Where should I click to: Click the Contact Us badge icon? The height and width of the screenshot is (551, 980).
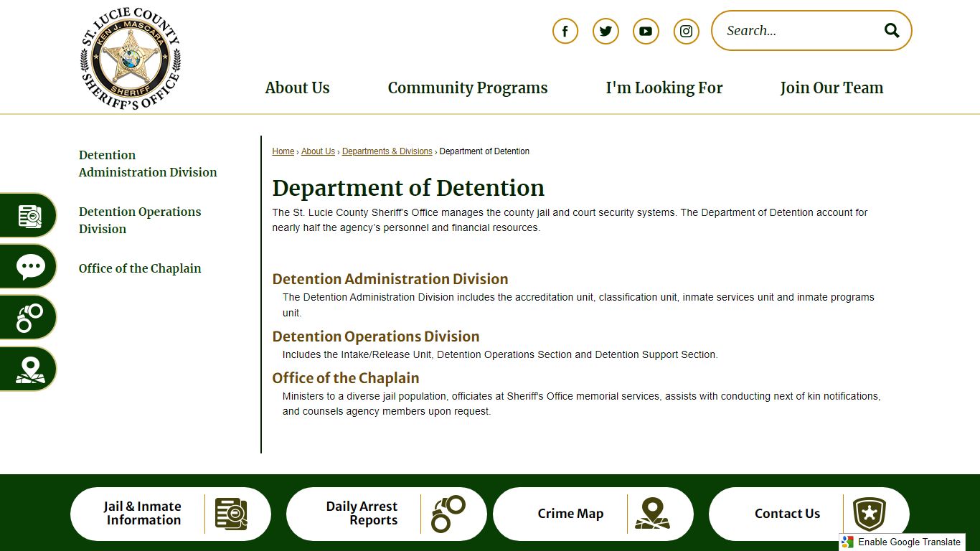pos(869,514)
